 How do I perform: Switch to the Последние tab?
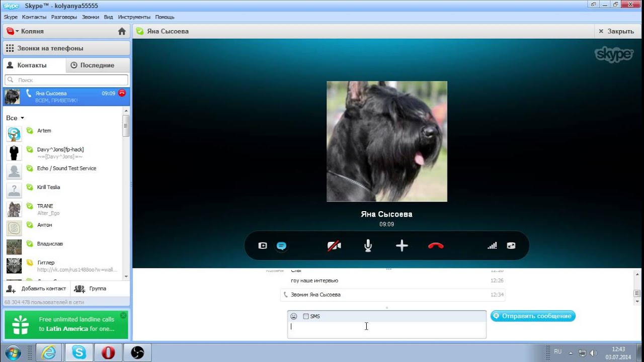[x=98, y=65]
